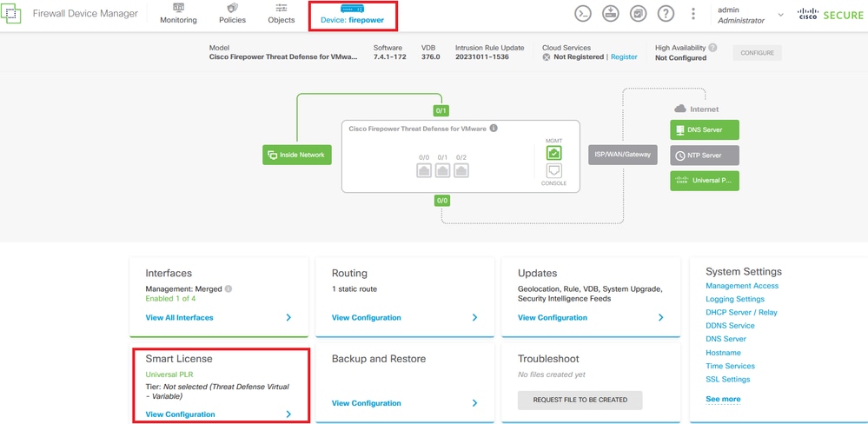
Task: Click the Inside Network button
Action: 296,155
